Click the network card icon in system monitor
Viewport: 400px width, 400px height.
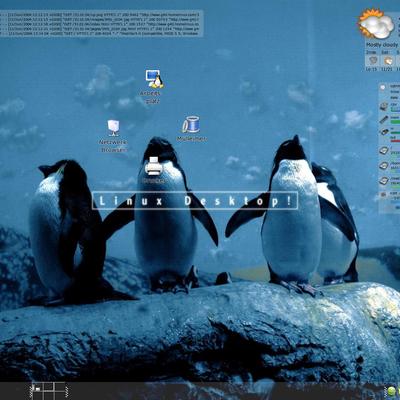point(384,131)
